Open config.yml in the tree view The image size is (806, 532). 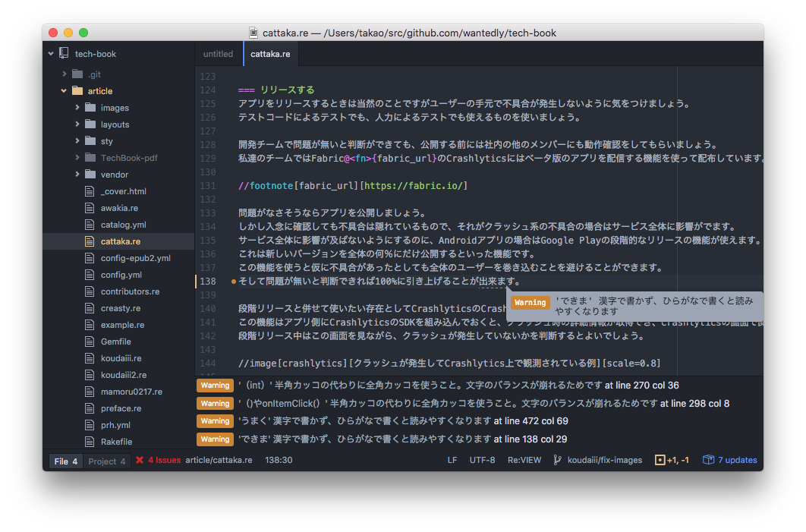(x=121, y=275)
